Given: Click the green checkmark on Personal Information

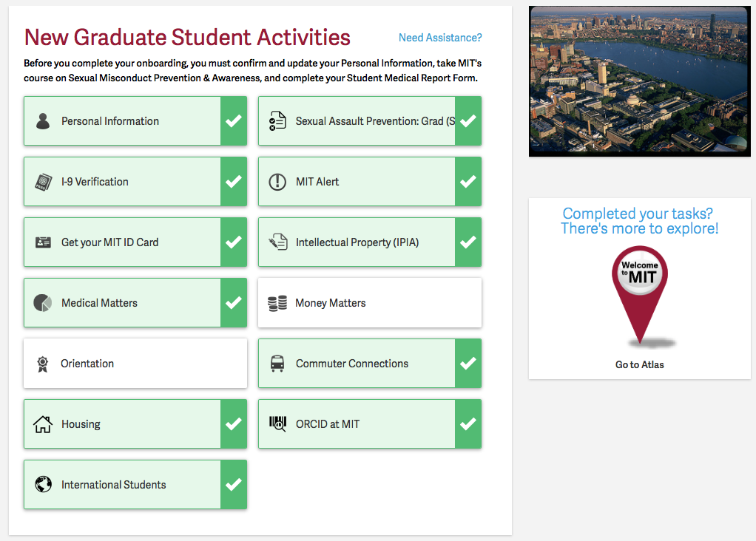Looking at the screenshot, I should pyautogui.click(x=234, y=121).
